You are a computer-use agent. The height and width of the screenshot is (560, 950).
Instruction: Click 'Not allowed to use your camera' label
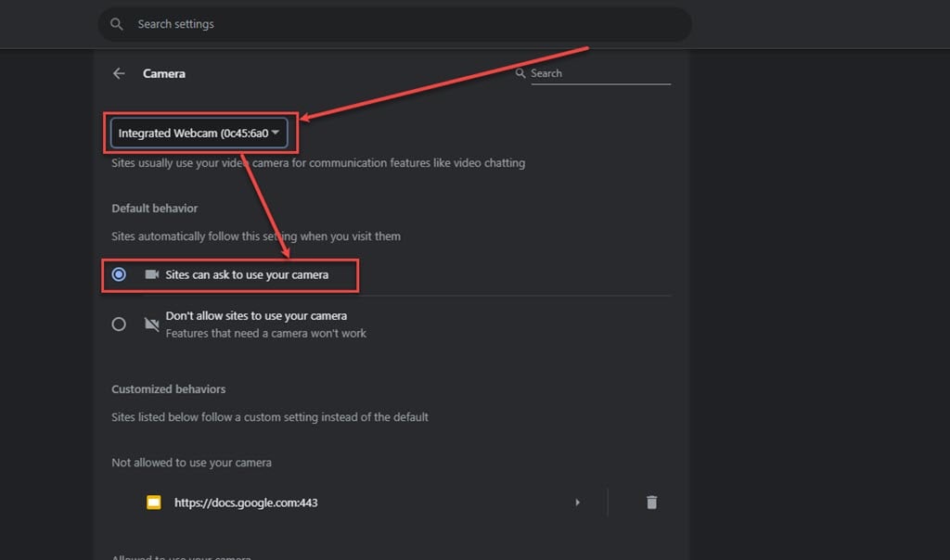pos(191,463)
